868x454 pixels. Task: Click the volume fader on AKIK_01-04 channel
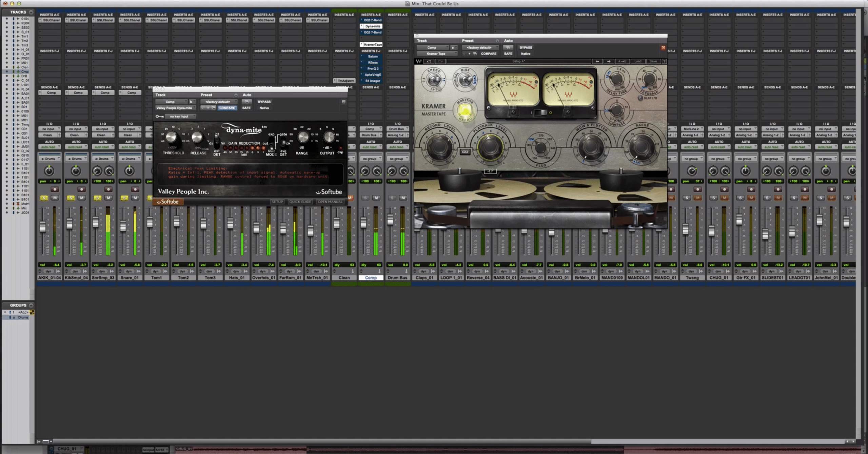(43, 226)
